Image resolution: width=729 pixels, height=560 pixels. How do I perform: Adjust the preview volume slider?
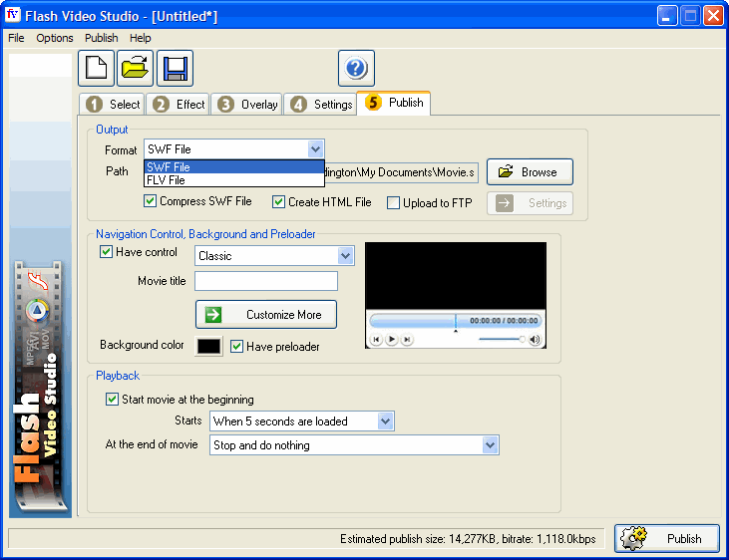[502, 339]
